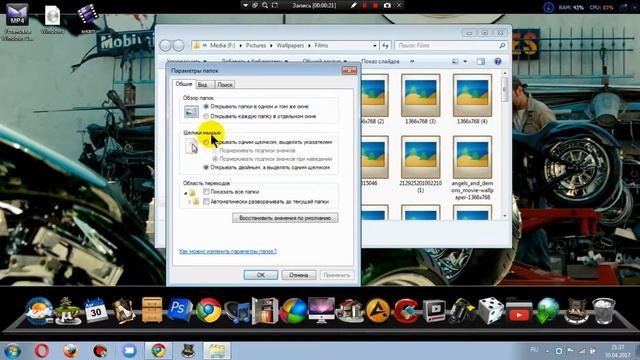Open the calendar icon showing 30 in dock
This screenshot has height=360, width=640.
click(95, 311)
